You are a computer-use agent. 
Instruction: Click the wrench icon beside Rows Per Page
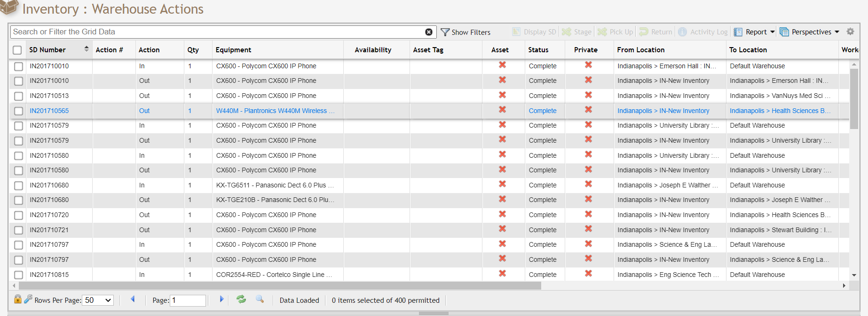pyautogui.click(x=28, y=300)
